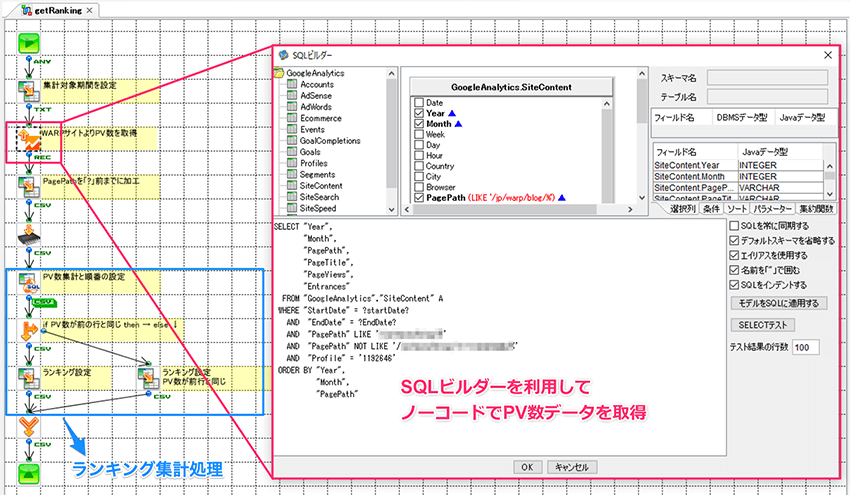The image size is (850, 495).
Task: Select the Accounts table icon in tree
Action: [x=292, y=85]
